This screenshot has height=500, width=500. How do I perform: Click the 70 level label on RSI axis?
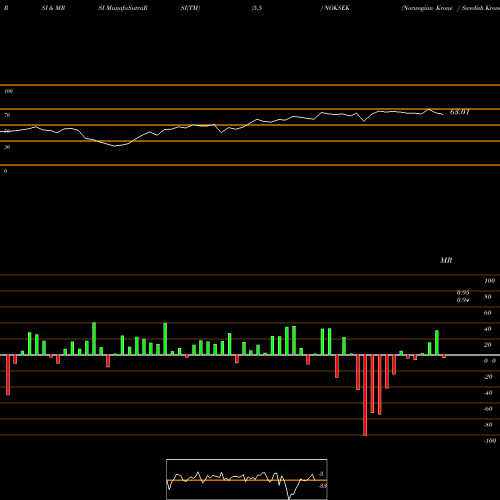tap(7, 115)
